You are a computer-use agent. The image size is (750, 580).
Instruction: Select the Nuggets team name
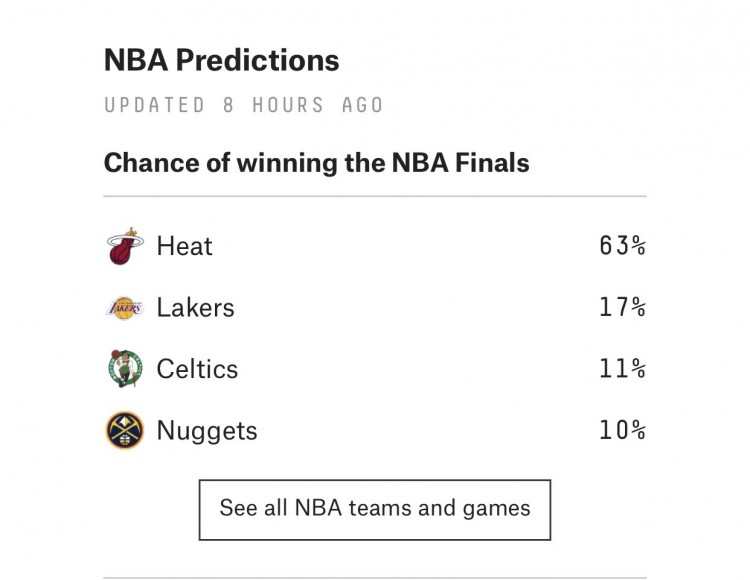click(x=207, y=431)
